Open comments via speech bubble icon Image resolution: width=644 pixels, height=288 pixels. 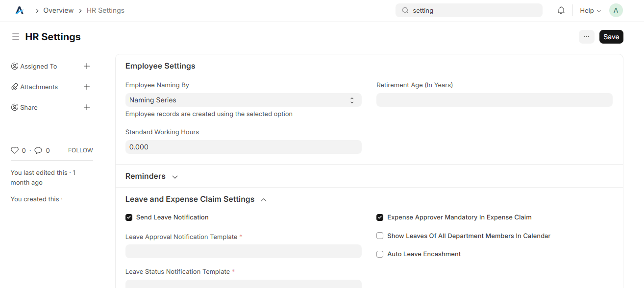[x=38, y=150]
